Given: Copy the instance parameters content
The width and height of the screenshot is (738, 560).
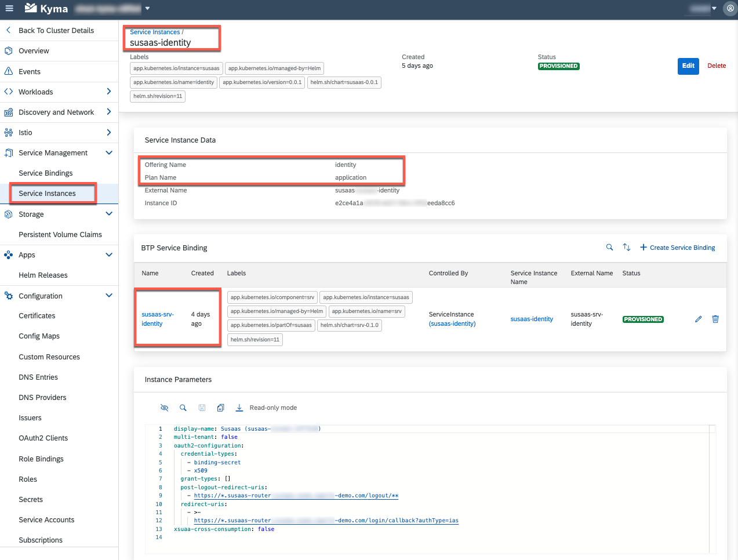Looking at the screenshot, I should point(220,408).
